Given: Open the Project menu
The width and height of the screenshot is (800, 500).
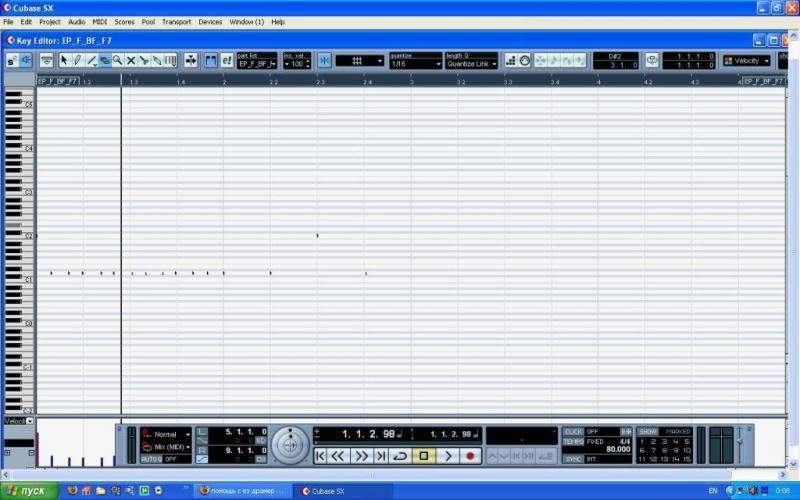Looking at the screenshot, I should coord(50,22).
